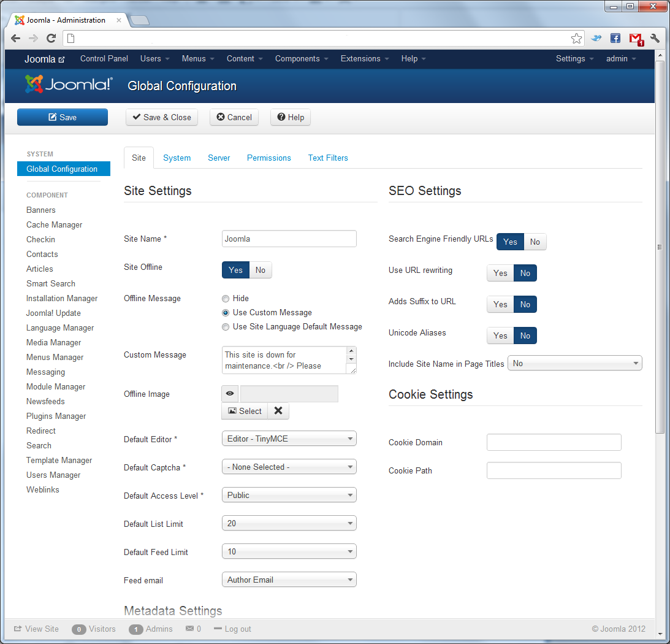
Task: Enable Unicode Aliases Yes
Action: 500,335
